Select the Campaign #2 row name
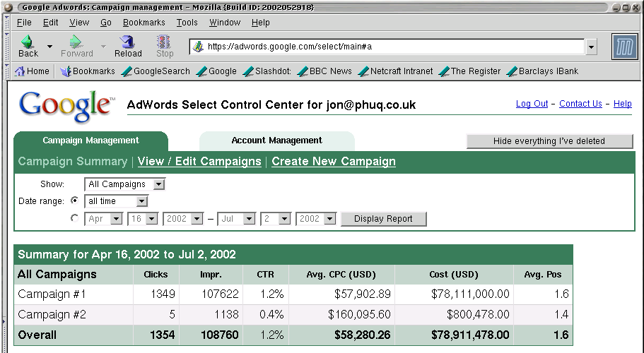This screenshot has height=353, width=644. click(52, 314)
